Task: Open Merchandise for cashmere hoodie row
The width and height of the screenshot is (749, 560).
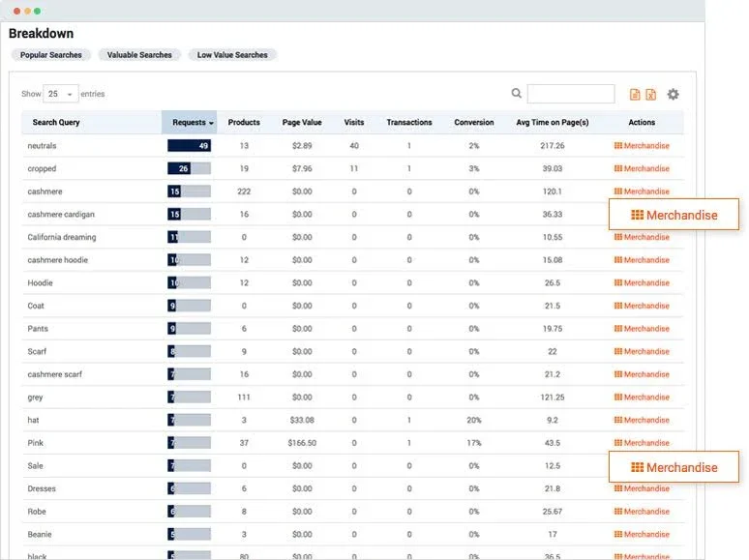Action: (x=642, y=260)
